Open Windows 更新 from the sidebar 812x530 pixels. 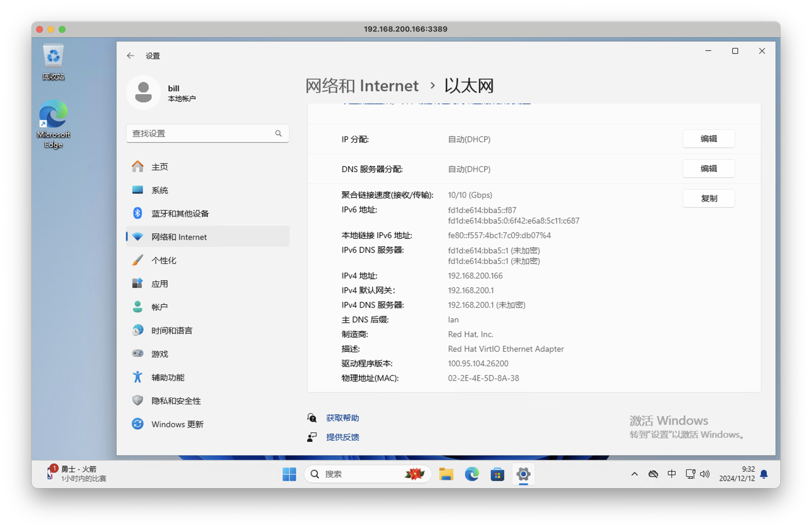pos(178,424)
